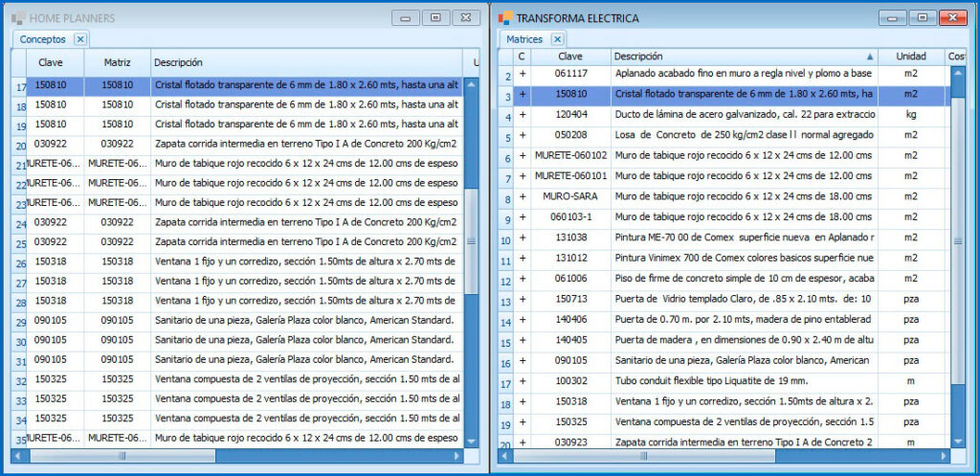The image size is (980, 476).
Task: Click the Home Planners window app icon
Action: tap(18, 18)
